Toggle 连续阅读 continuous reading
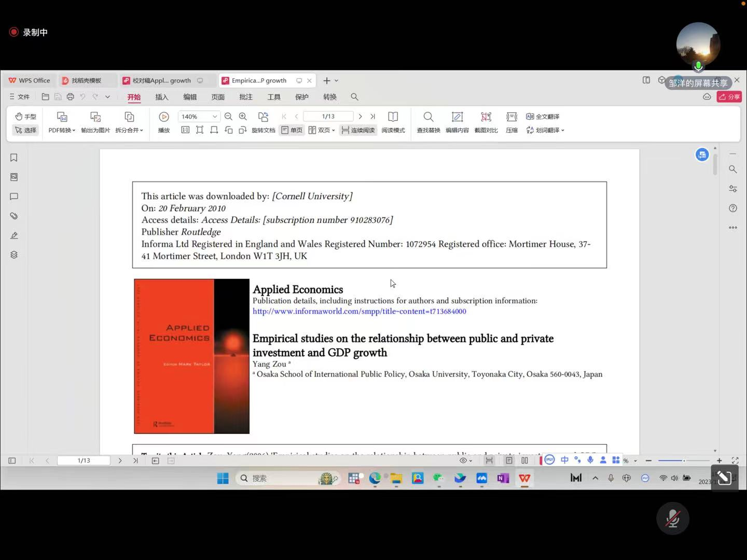The image size is (747, 560). [x=358, y=130]
